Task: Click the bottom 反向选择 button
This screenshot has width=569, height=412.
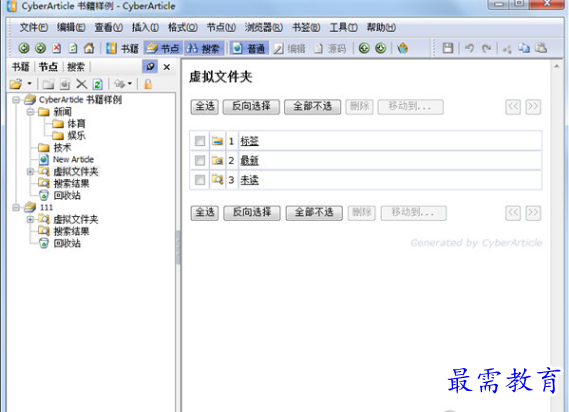Action: pos(252,213)
